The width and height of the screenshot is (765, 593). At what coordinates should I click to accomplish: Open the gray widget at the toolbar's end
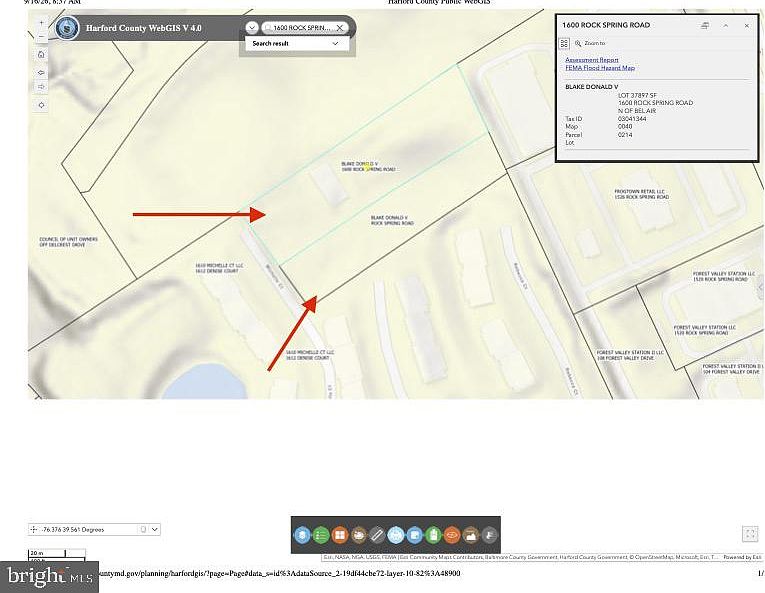pyautogui.click(x=489, y=535)
